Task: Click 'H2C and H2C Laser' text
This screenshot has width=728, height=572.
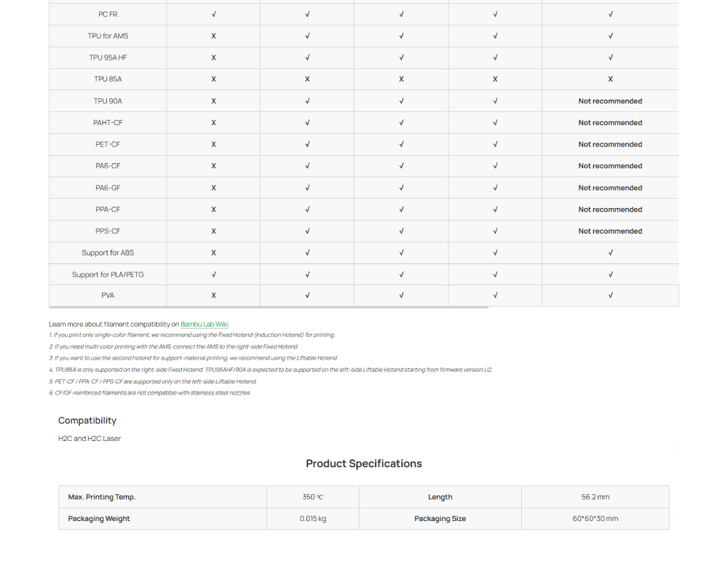Action: 90,438
